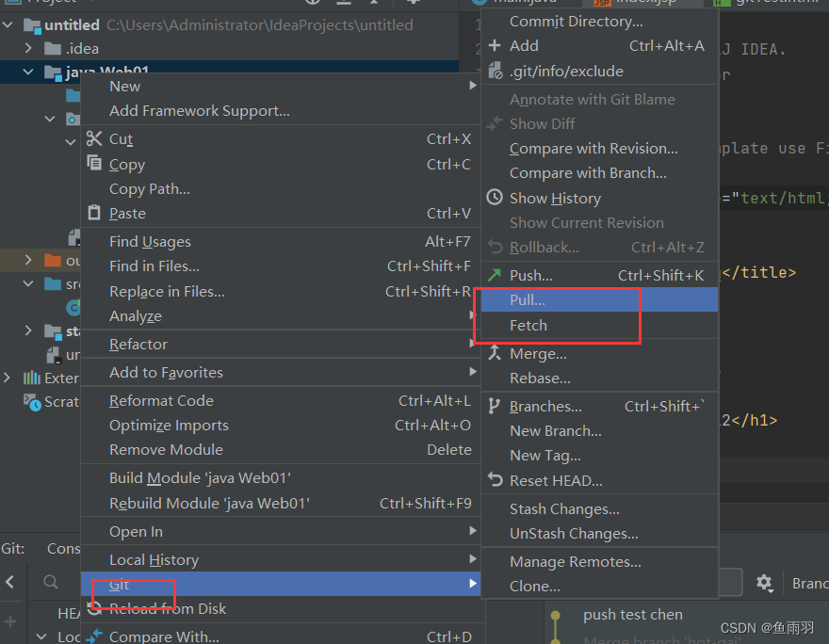Choose Add Framework Support... entry
This screenshot has height=644, width=829.
tap(280, 110)
